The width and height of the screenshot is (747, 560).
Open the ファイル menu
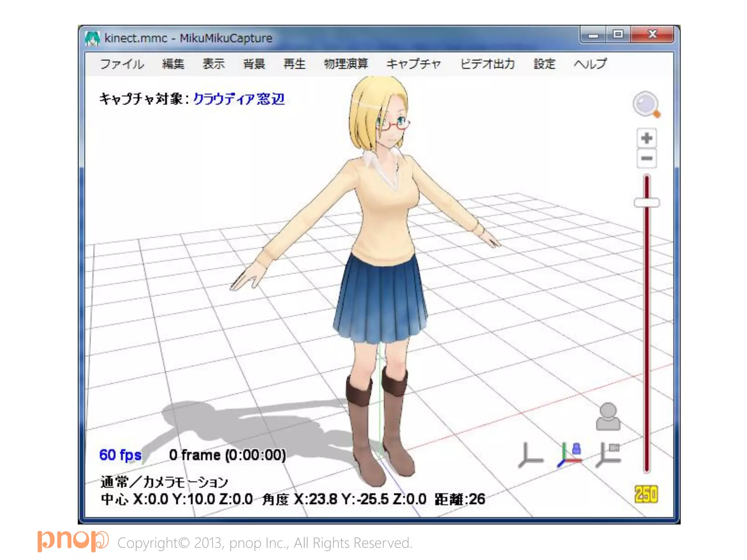pyautogui.click(x=122, y=64)
